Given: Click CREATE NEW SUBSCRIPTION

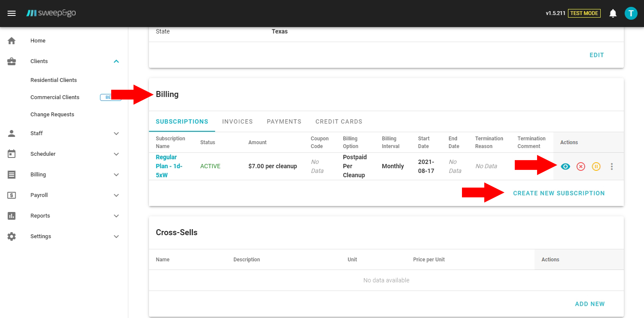Looking at the screenshot, I should 559,193.
